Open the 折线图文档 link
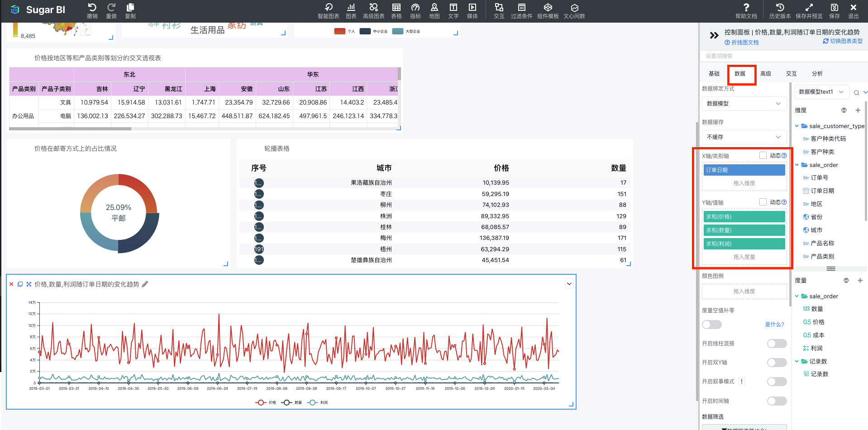This screenshot has height=430, width=868. [x=742, y=43]
